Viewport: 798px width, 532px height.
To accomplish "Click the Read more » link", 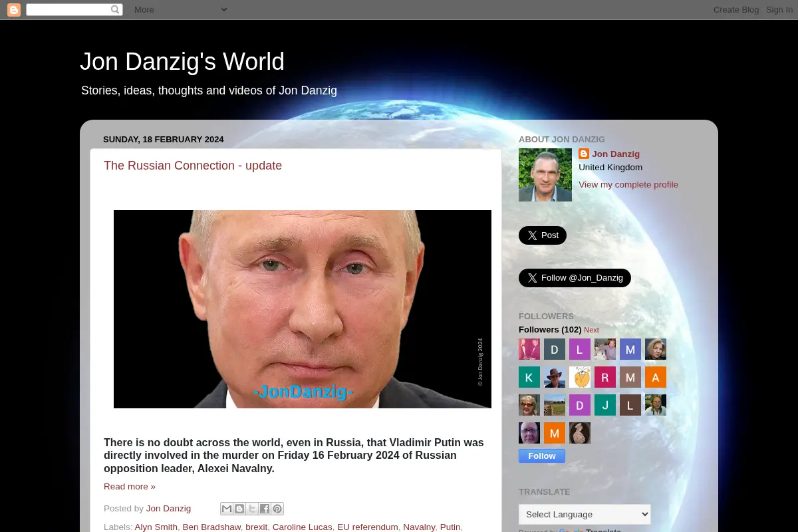I will coord(130,486).
